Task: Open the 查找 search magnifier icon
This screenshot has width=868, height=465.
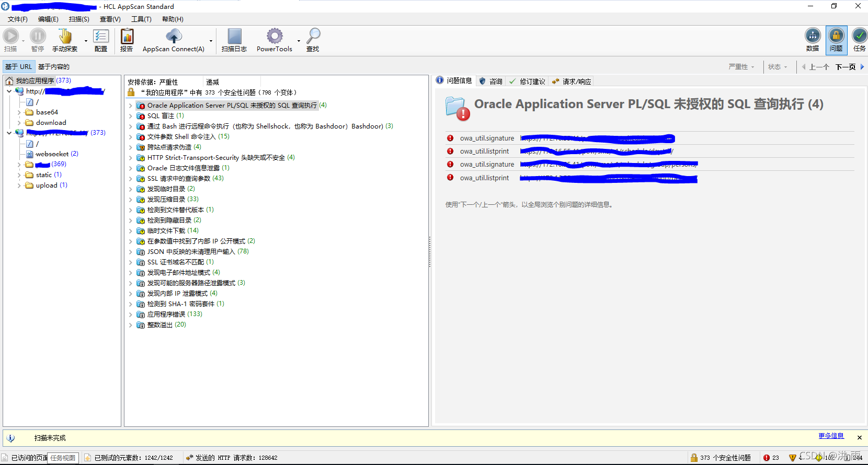Action: point(313,36)
